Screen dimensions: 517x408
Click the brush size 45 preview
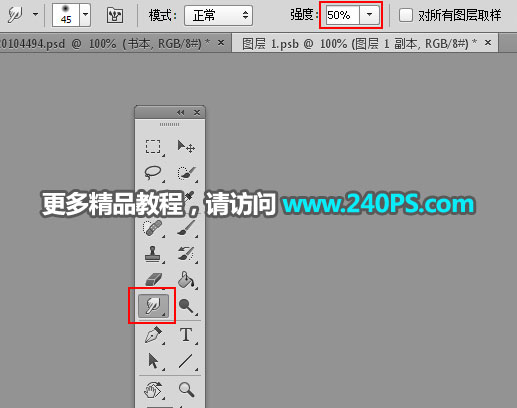pos(66,15)
